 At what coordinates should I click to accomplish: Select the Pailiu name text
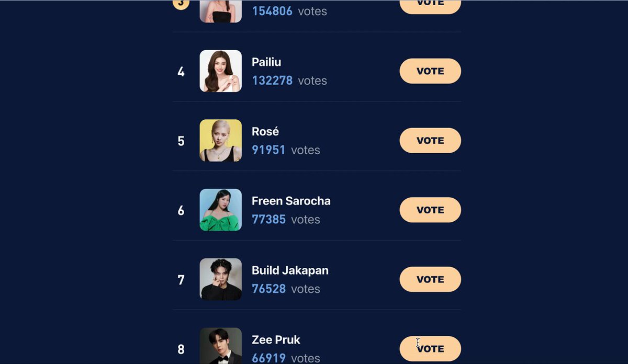(266, 62)
